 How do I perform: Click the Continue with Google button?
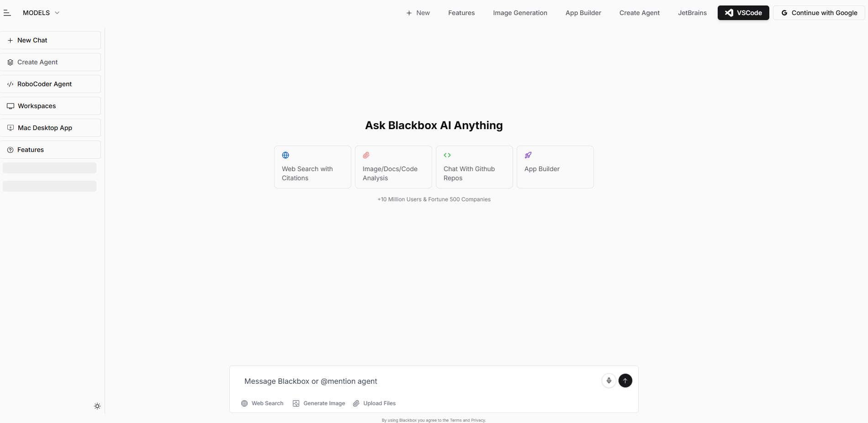click(818, 13)
